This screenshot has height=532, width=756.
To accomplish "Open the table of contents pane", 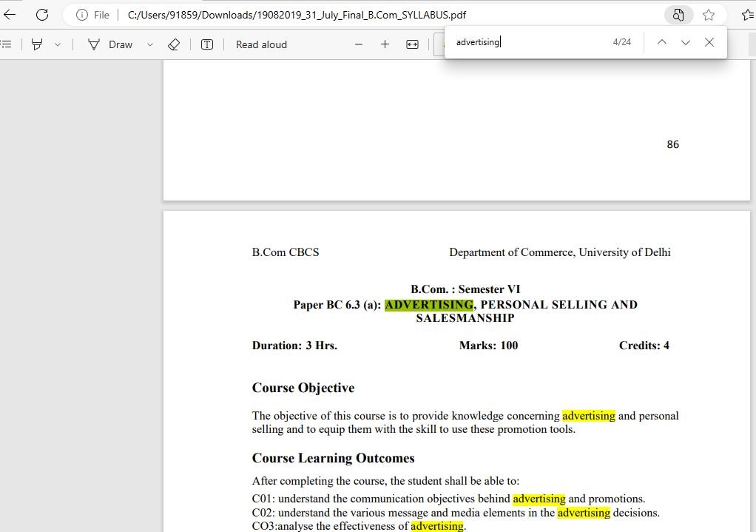I will coord(6,44).
